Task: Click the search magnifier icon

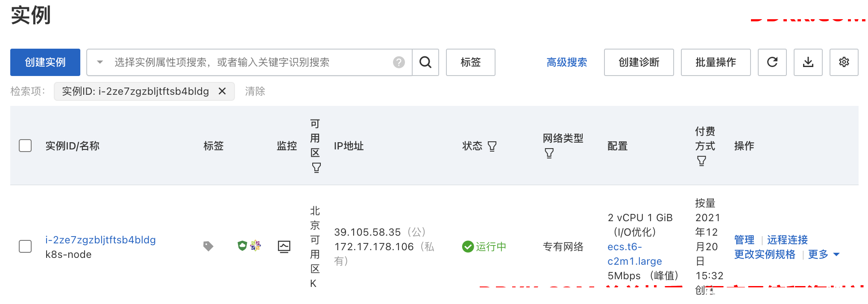Action: (425, 62)
